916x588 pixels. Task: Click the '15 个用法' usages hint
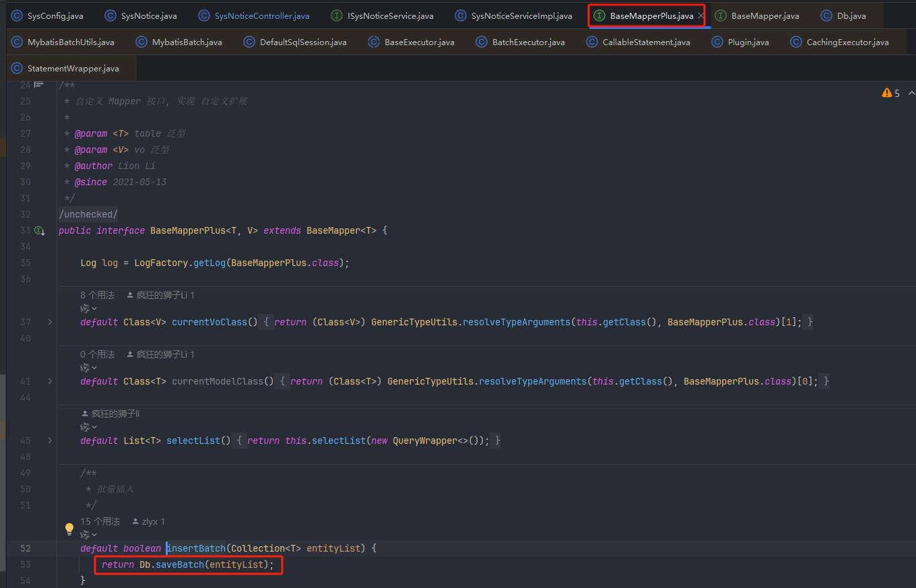pos(100,522)
